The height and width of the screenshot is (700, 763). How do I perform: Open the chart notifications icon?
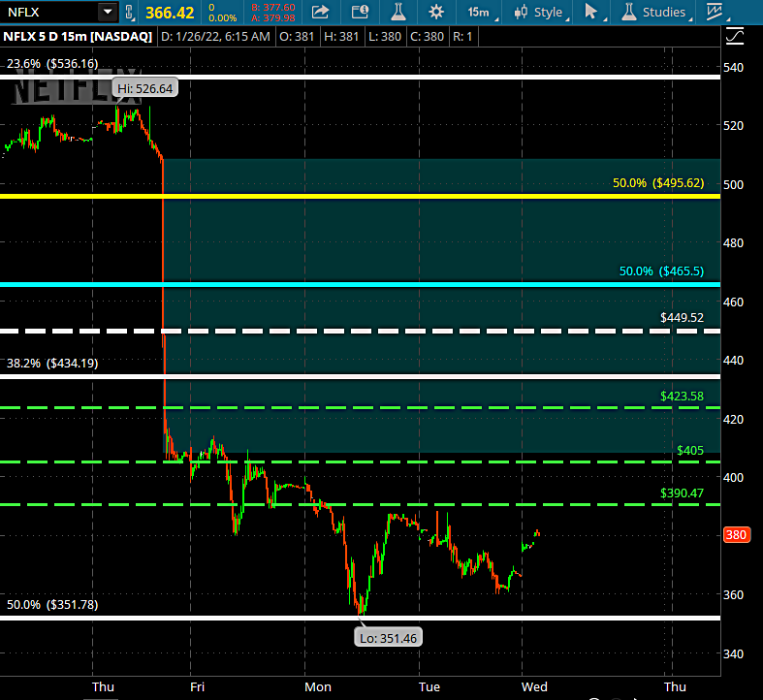click(360, 12)
